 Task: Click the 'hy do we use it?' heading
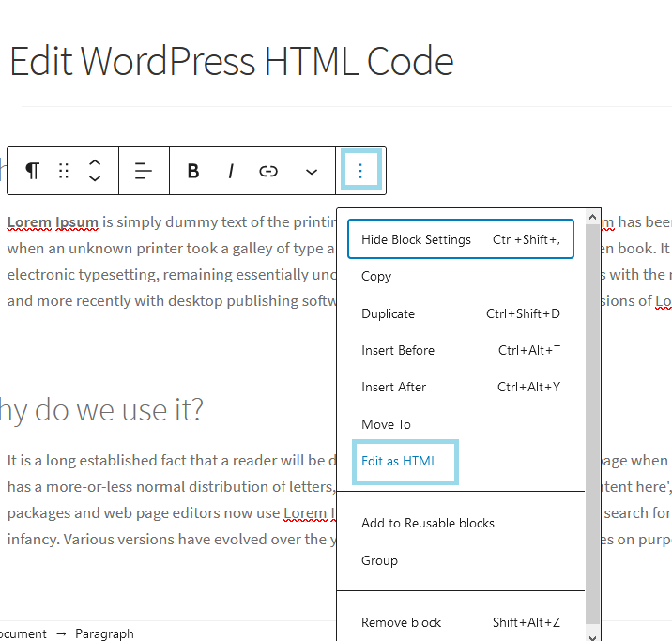(x=101, y=410)
